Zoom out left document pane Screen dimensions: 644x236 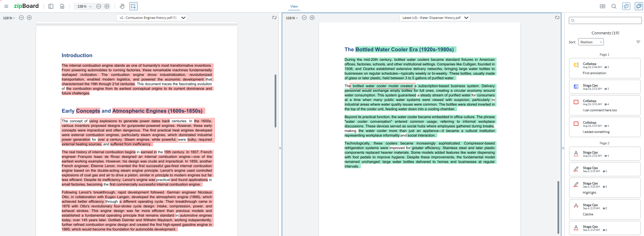(21, 18)
